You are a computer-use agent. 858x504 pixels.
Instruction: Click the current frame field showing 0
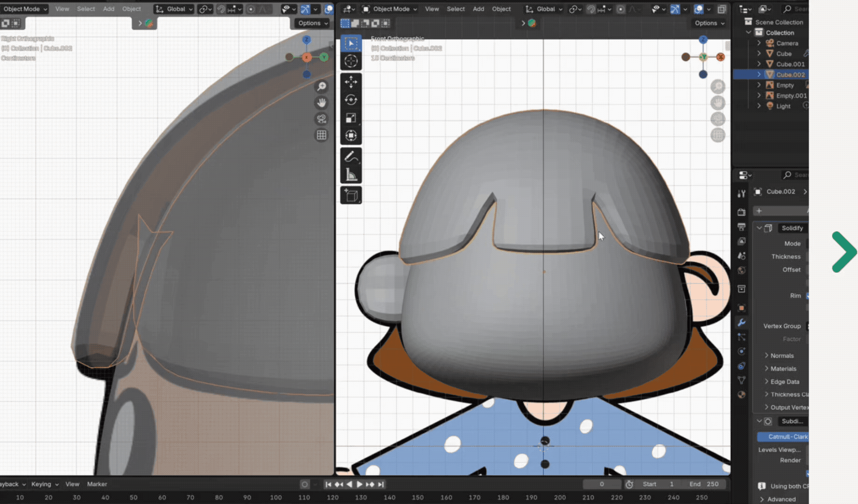tap(602, 484)
